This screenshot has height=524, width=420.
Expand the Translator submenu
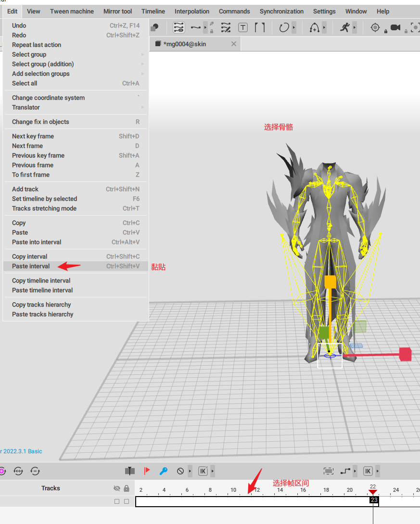tap(76, 108)
